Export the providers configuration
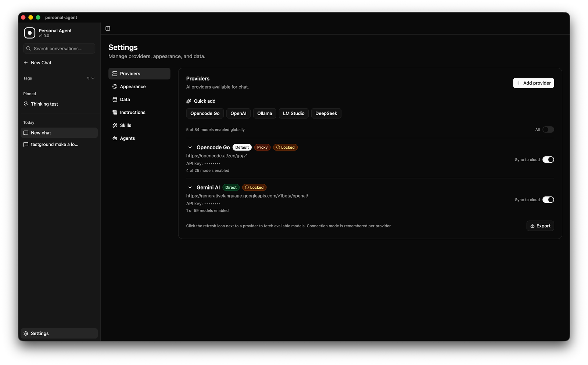 point(540,226)
